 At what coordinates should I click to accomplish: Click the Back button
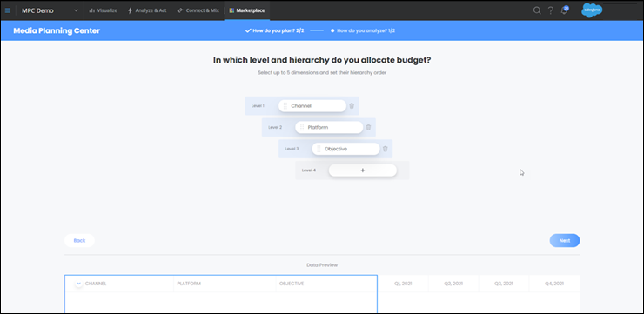(79, 241)
